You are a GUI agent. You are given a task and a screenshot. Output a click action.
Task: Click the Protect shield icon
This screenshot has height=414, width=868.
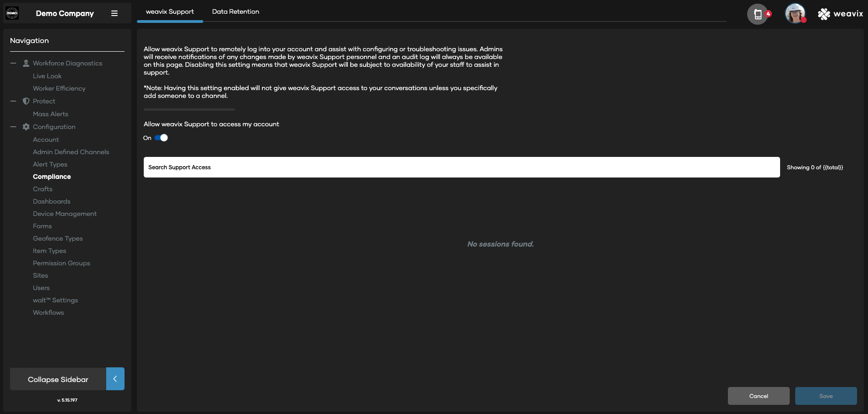tap(26, 101)
